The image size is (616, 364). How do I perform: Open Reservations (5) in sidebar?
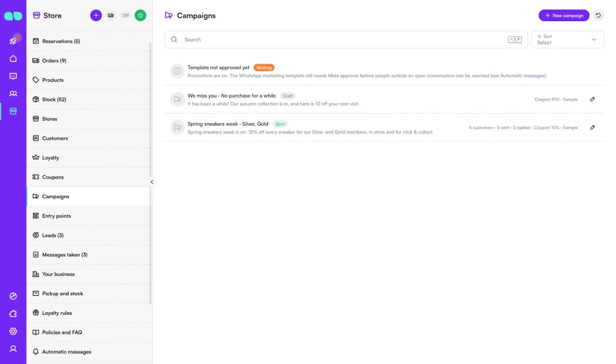pyautogui.click(x=88, y=41)
